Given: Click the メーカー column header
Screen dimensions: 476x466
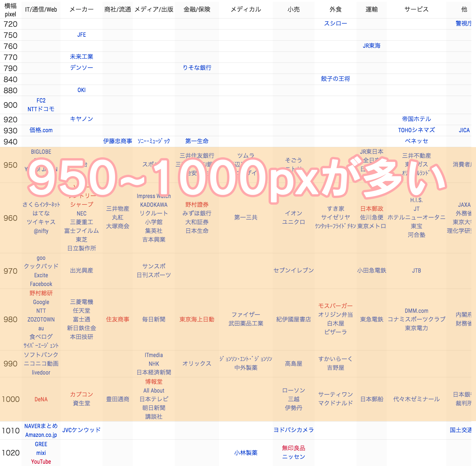Looking at the screenshot, I should (x=82, y=10).
